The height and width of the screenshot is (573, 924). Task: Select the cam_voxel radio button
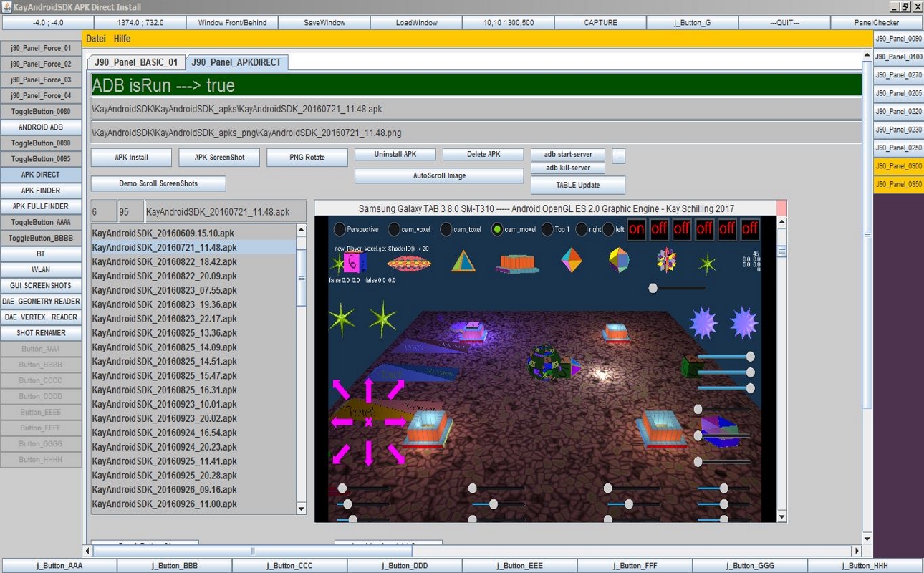(x=394, y=230)
